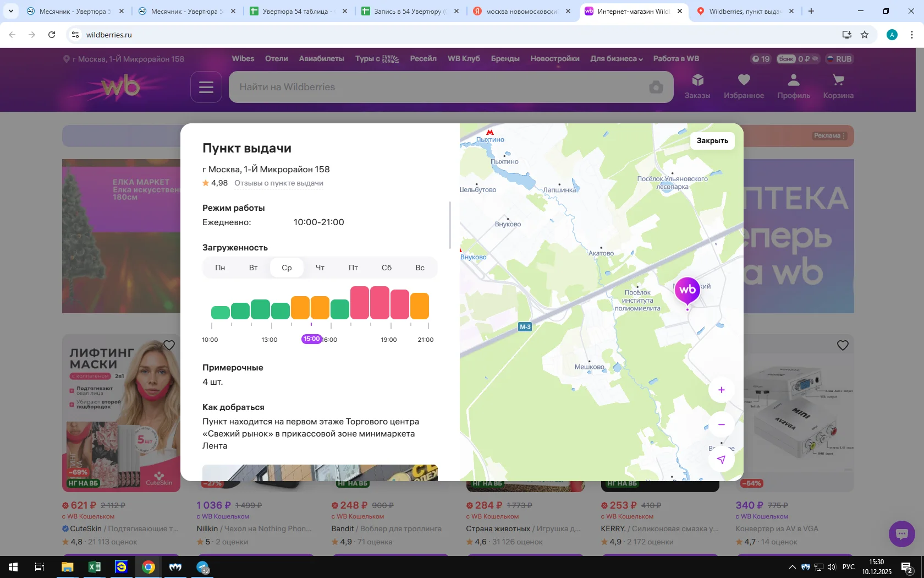Open CuteSkin lifting mask product
924x578 pixels.
pyautogui.click(x=121, y=413)
